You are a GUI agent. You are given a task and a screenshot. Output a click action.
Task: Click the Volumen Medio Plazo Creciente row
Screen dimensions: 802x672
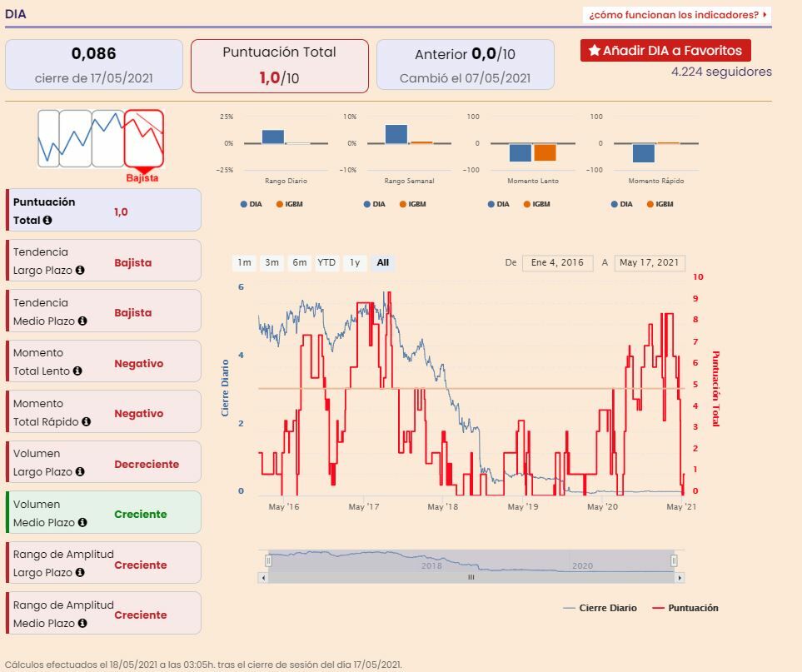[103, 512]
